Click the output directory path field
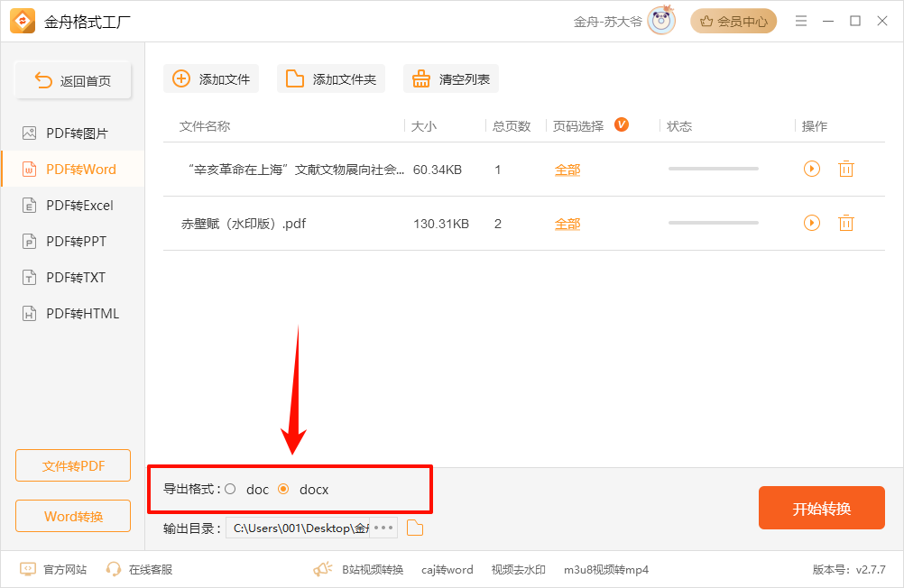The height and width of the screenshot is (588, 904). [300, 528]
